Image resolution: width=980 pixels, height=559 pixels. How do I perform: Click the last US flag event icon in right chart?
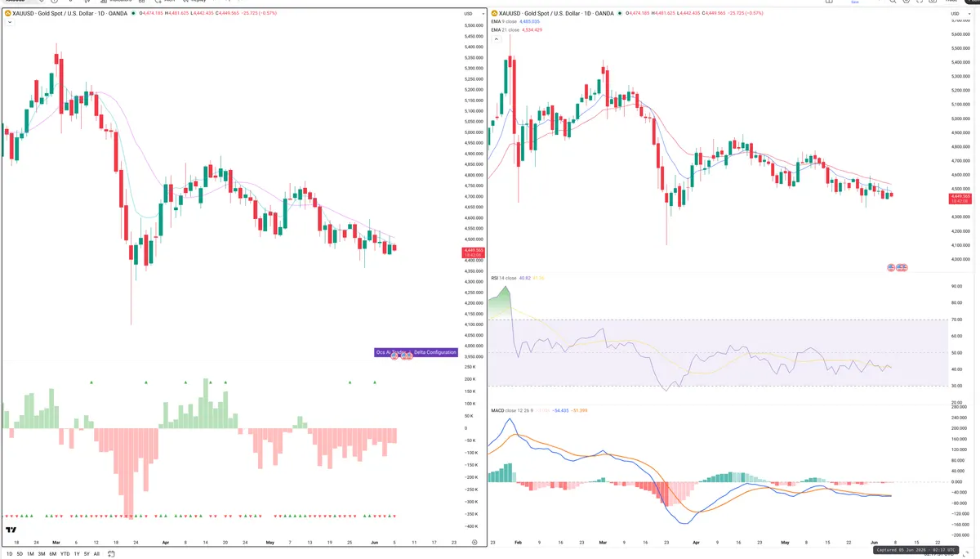pos(903,267)
